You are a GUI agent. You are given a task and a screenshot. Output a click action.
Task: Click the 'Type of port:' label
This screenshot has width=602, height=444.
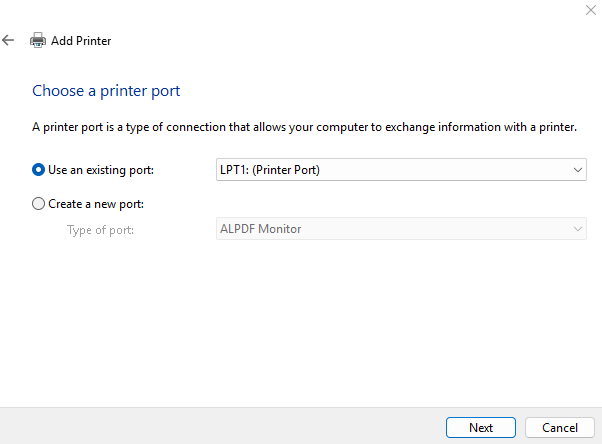[x=100, y=230]
